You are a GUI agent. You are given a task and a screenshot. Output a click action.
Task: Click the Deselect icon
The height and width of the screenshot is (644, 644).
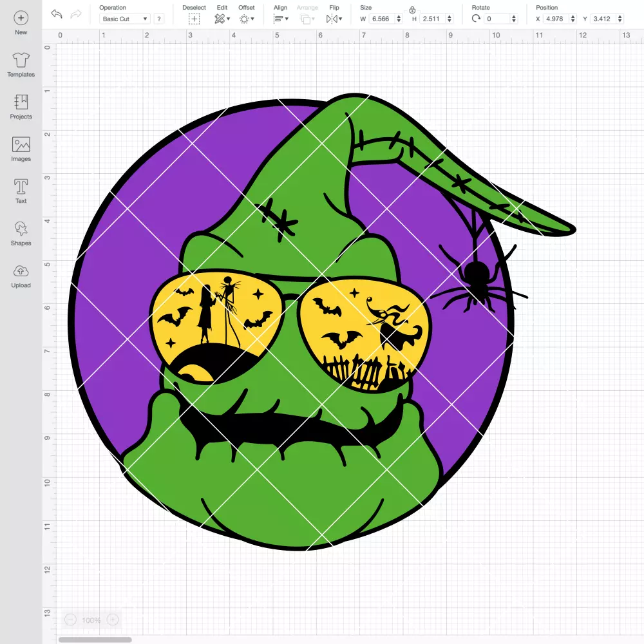point(194,19)
